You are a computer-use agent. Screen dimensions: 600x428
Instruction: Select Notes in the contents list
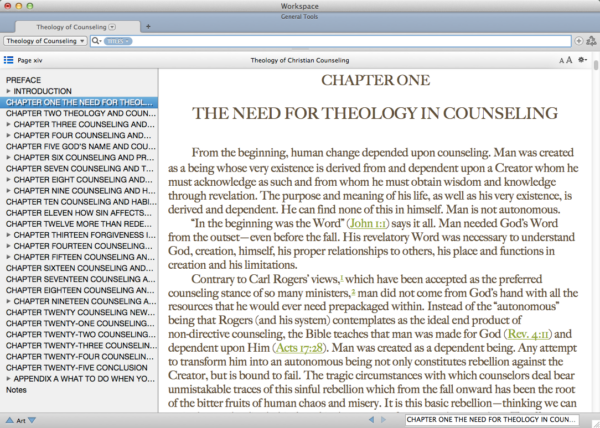pyautogui.click(x=16, y=390)
